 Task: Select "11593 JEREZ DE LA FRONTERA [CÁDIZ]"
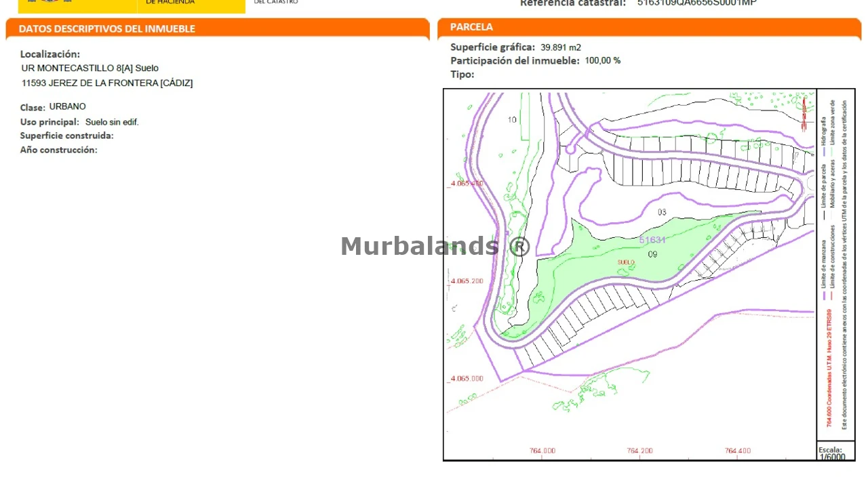coord(107,83)
